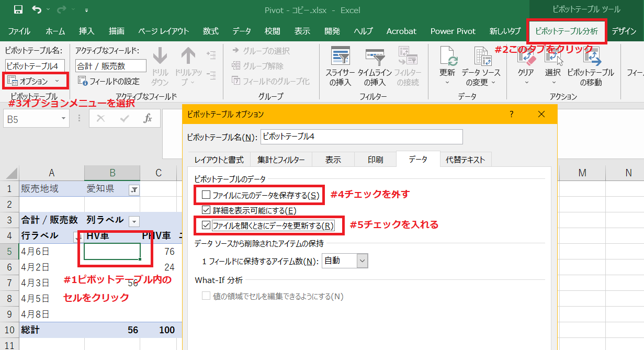Click the PivotTable name field in dialog
This screenshot has width=644, height=350.
[361, 137]
